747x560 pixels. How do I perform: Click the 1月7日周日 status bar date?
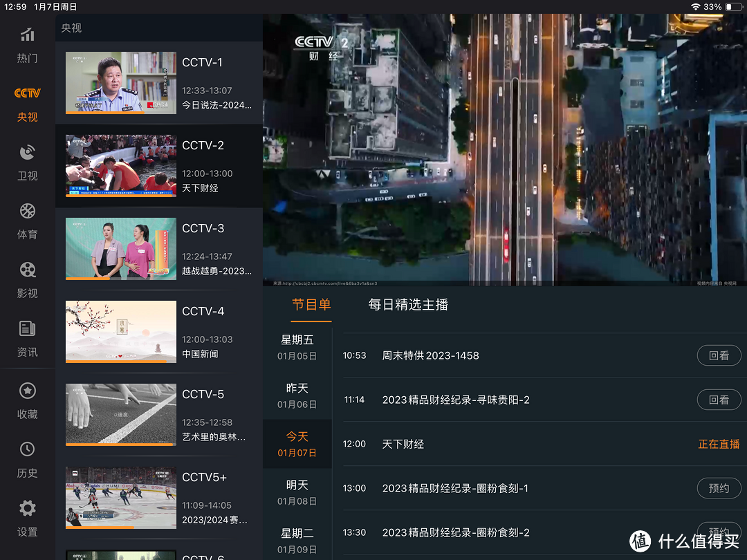pyautogui.click(x=55, y=7)
